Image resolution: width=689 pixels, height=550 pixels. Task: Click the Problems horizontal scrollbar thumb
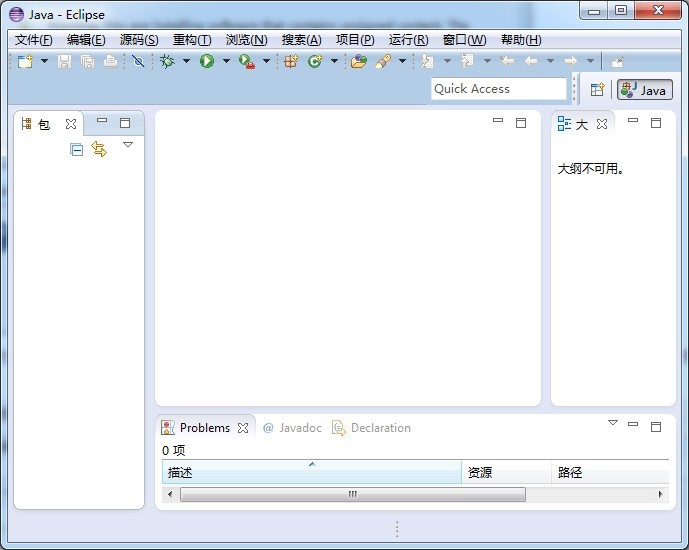click(353, 495)
